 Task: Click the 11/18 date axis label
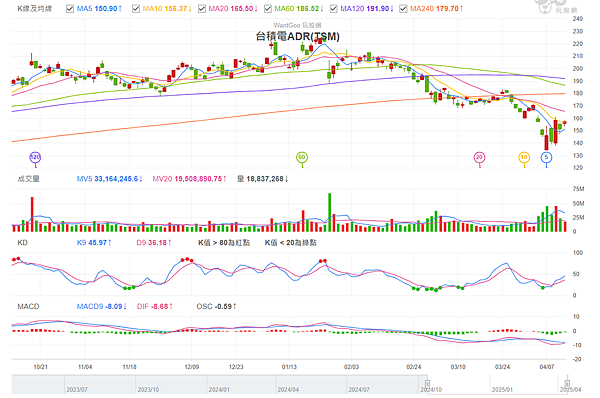[129, 367]
